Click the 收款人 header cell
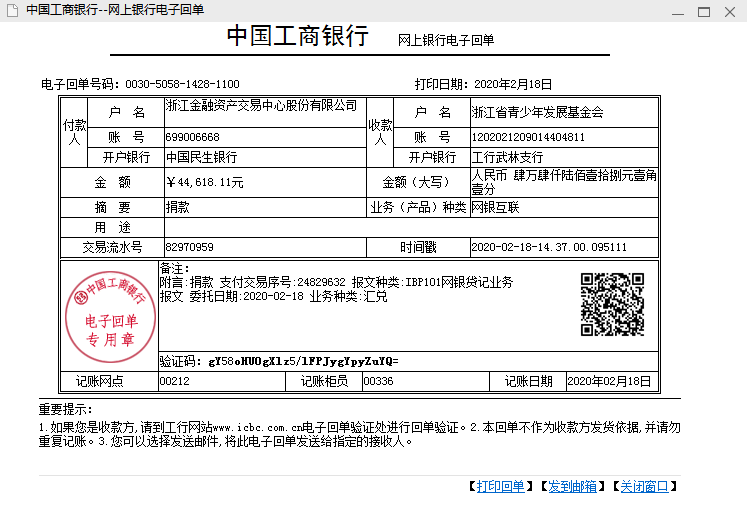 380,132
